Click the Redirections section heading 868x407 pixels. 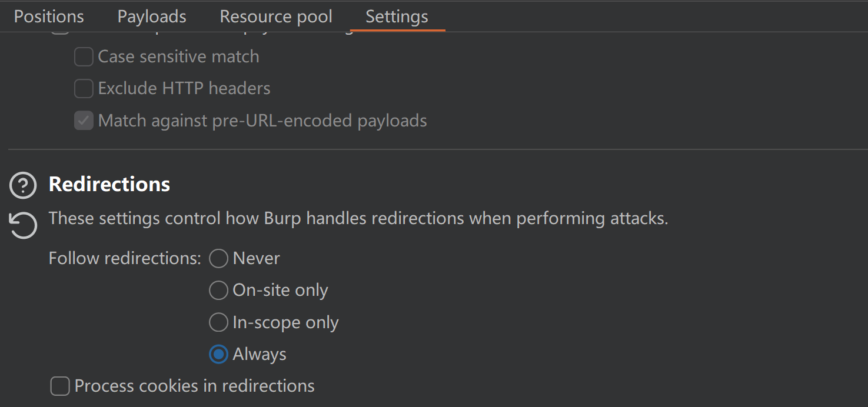109,185
